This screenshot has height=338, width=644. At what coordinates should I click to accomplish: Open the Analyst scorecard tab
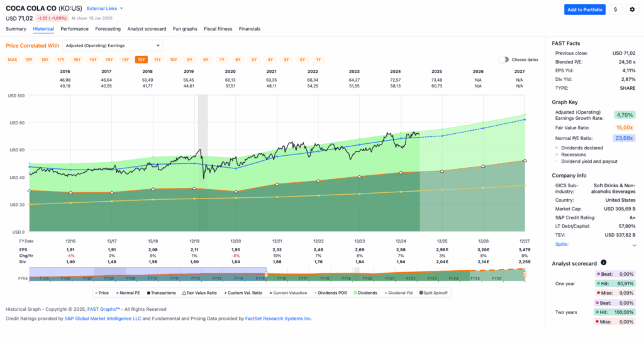coord(147,29)
